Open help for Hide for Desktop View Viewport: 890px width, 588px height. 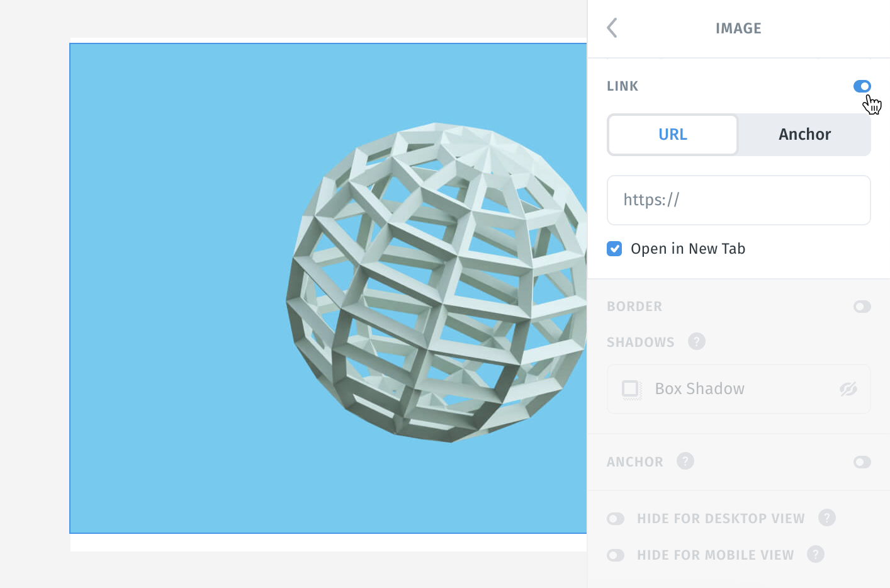(x=826, y=517)
